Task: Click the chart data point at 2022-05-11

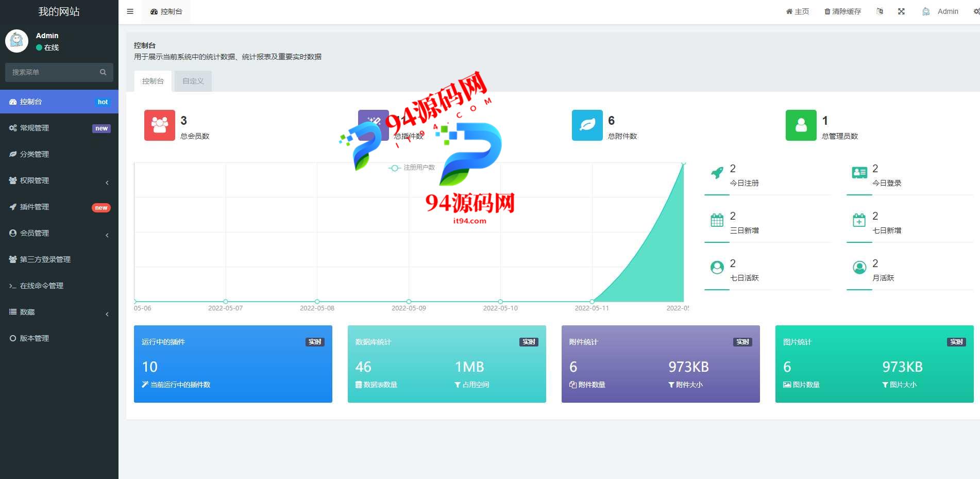Action: pyautogui.click(x=592, y=301)
